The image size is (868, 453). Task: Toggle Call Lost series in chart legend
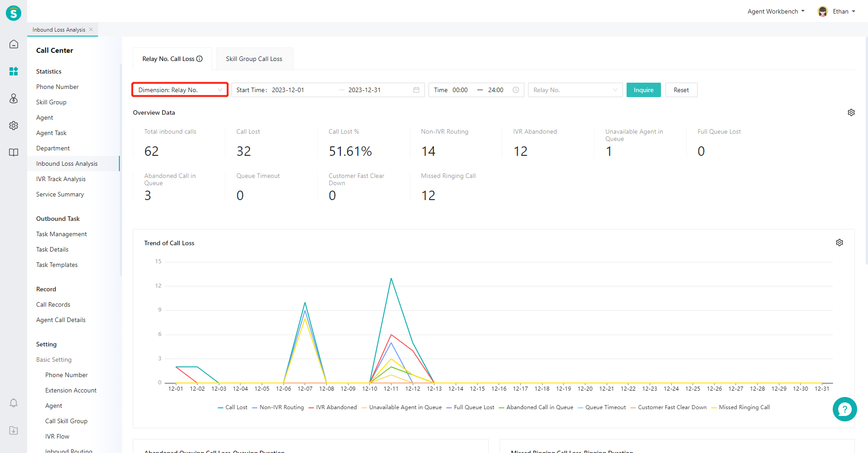(x=232, y=407)
